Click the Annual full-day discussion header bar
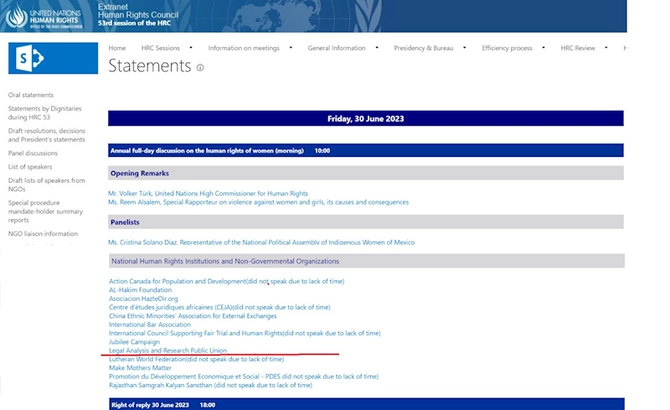The height and width of the screenshot is (410, 670). pyautogui.click(x=366, y=150)
